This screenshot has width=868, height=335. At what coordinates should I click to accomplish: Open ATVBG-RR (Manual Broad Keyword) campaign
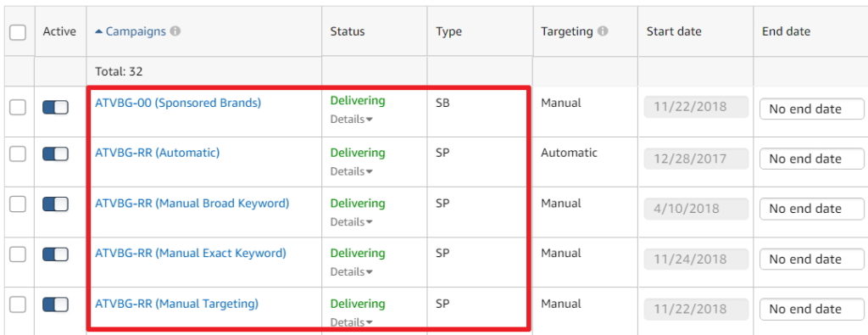pyautogui.click(x=192, y=204)
